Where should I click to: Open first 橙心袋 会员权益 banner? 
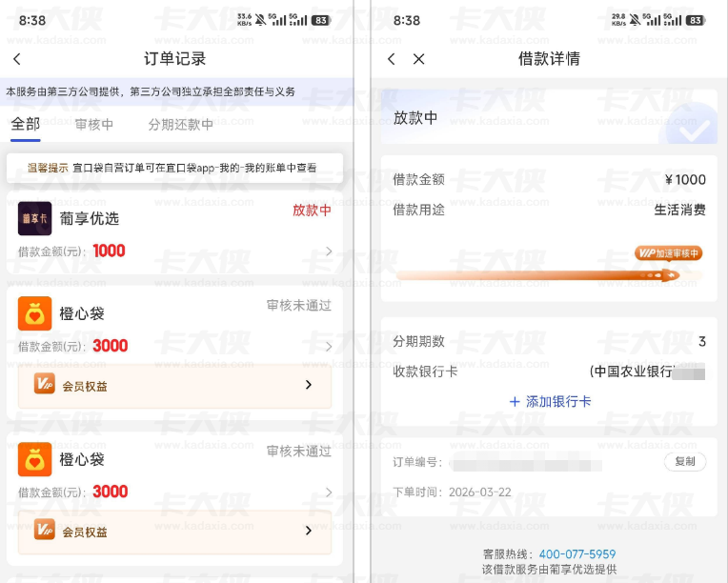(x=174, y=385)
